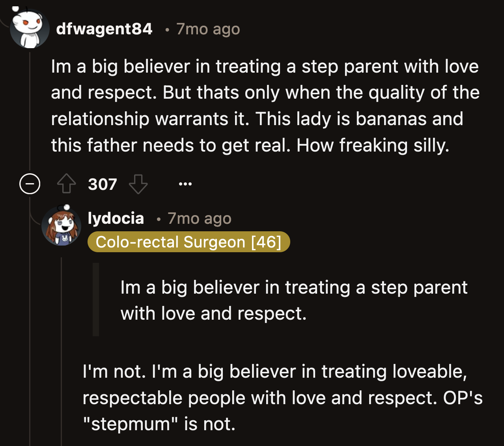The height and width of the screenshot is (446, 504).
Task: Open the ellipsis options menu on dfwagent84's comment
Action: tap(185, 184)
